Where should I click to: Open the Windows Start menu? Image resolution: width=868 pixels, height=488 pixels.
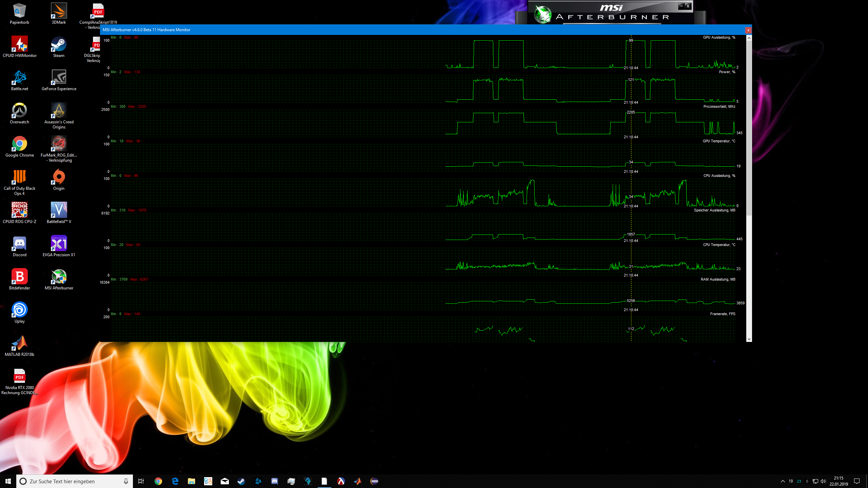point(8,481)
